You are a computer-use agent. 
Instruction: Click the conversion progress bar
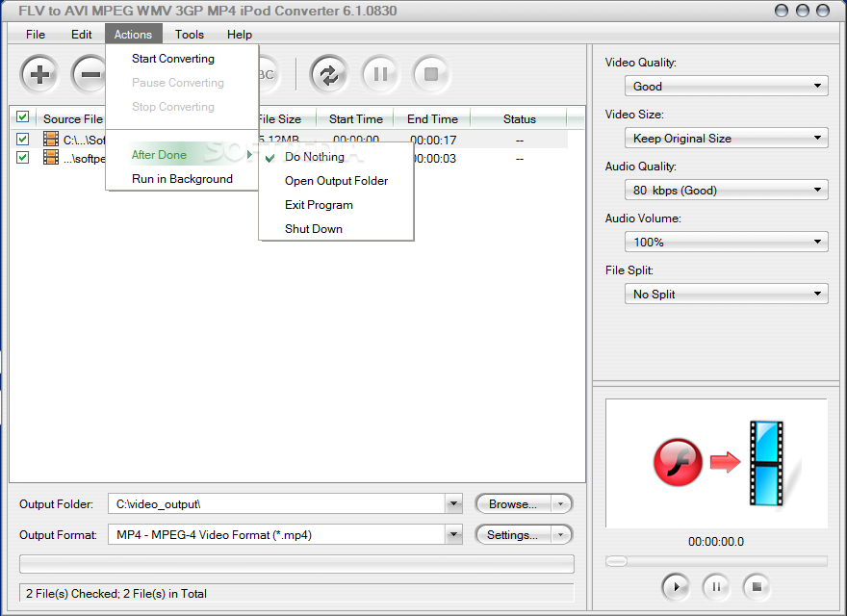296,564
